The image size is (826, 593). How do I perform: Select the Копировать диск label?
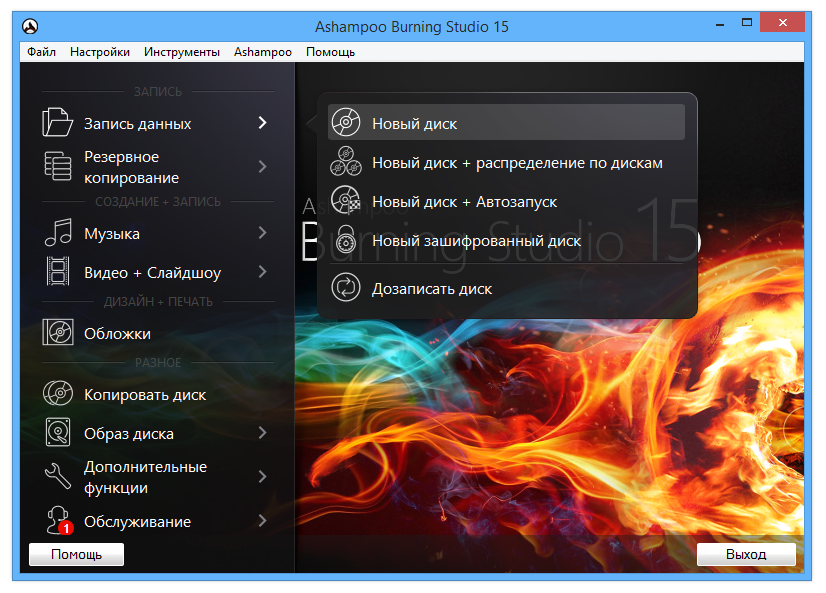(145, 394)
